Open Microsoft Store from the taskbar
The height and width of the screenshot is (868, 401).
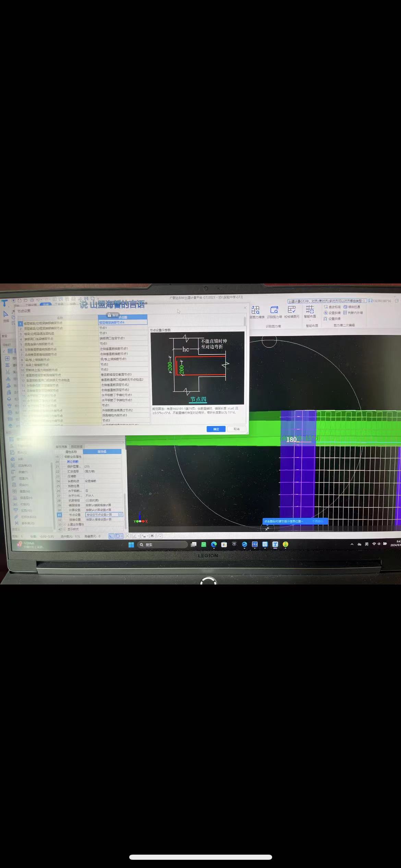tap(224, 544)
